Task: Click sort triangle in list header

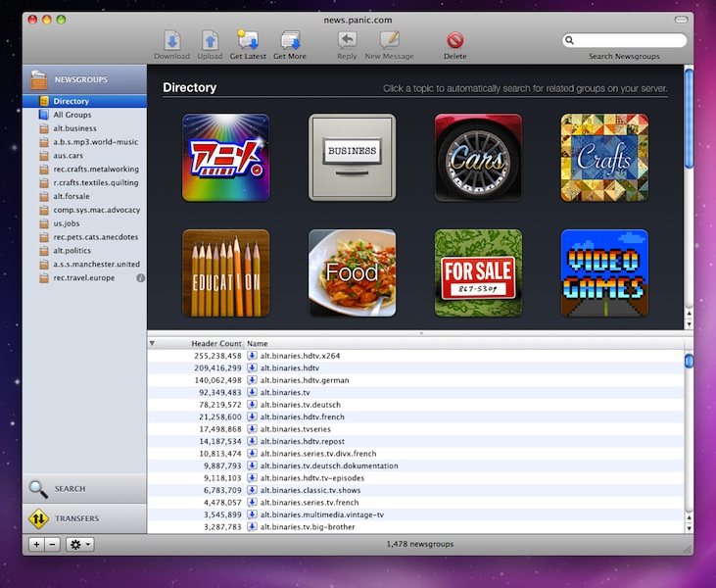Action: 152,344
